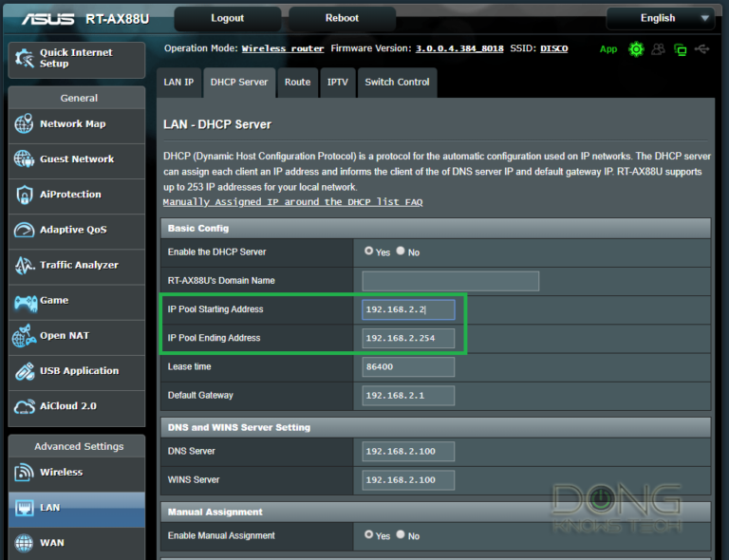The image size is (729, 560).
Task: Select No for Enable Manual Assignment
Action: point(401,535)
